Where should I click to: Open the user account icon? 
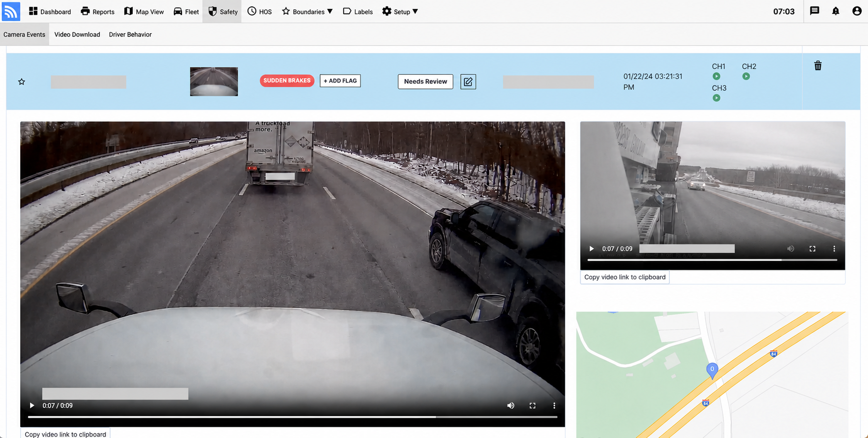pos(857,11)
